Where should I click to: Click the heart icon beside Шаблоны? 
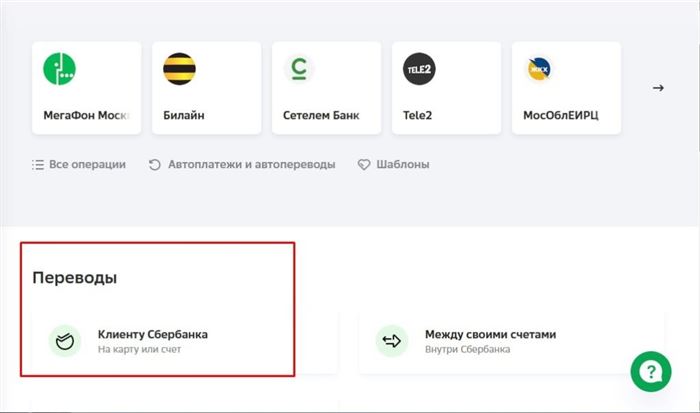point(364,165)
